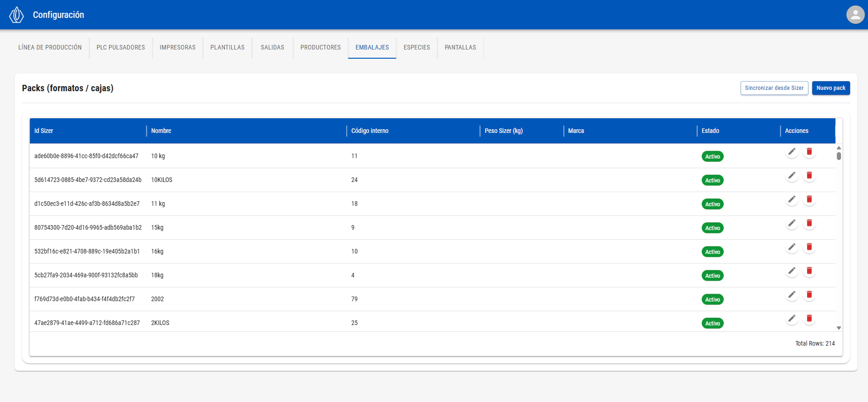
Task: Sort by Código interno column header
Action: 413,131
